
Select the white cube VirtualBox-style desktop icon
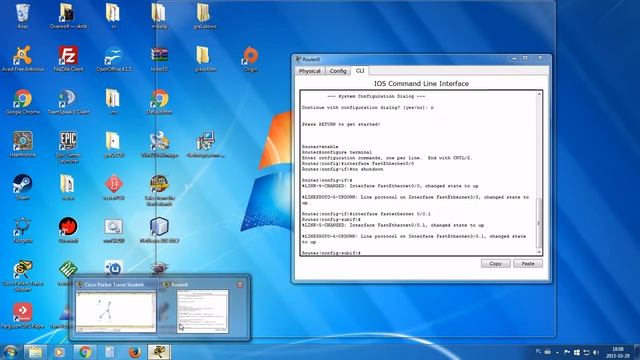[159, 230]
